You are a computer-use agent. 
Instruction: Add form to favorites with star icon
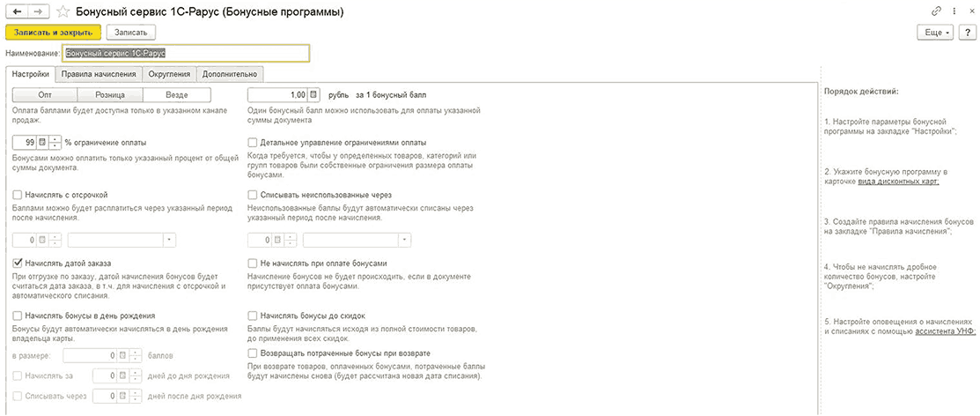click(x=63, y=11)
